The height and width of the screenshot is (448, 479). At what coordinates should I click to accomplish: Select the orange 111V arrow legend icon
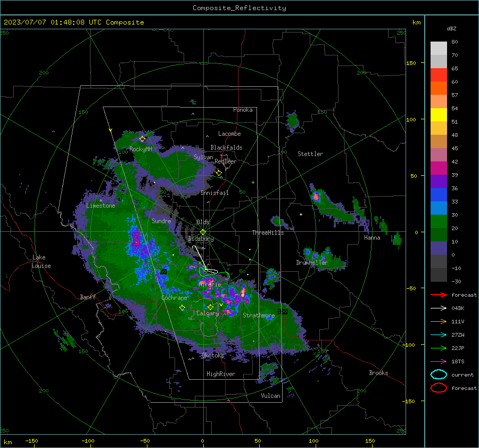pos(439,321)
